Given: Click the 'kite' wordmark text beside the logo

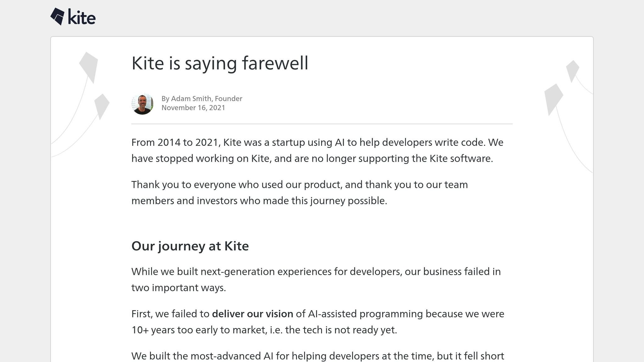Looking at the screenshot, I should (82, 18).
